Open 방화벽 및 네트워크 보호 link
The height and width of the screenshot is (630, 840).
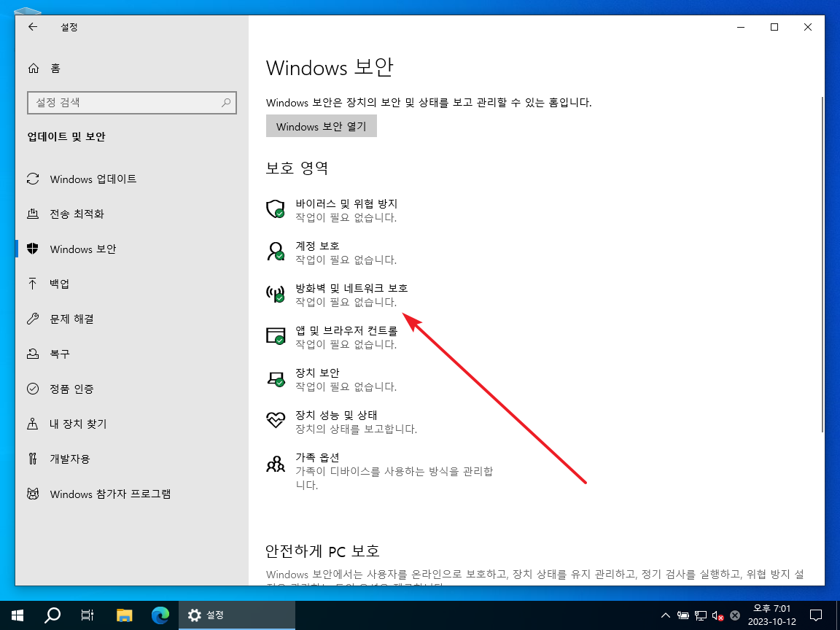[351, 288]
